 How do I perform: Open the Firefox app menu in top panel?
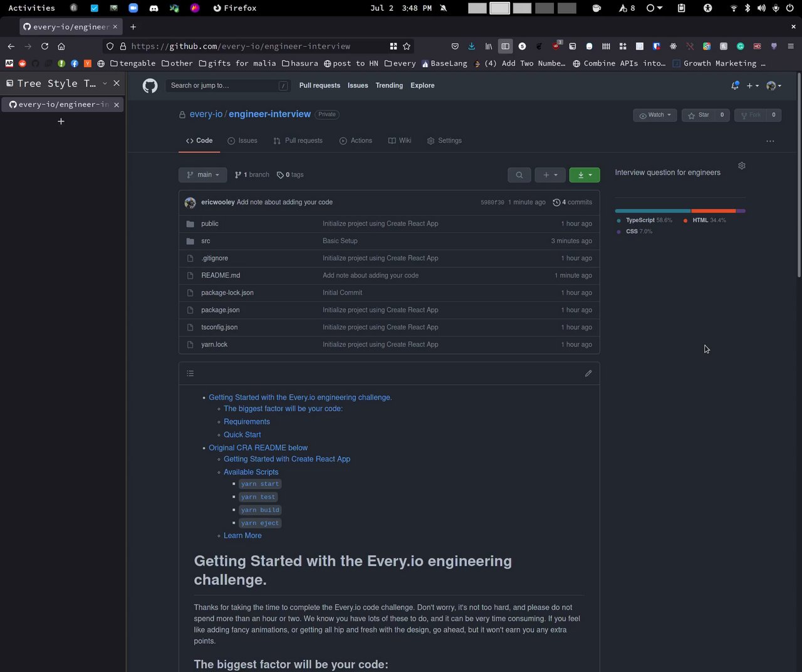coord(235,8)
